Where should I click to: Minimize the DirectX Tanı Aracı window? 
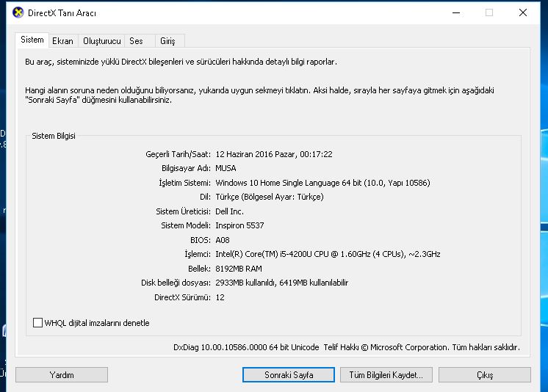point(456,13)
